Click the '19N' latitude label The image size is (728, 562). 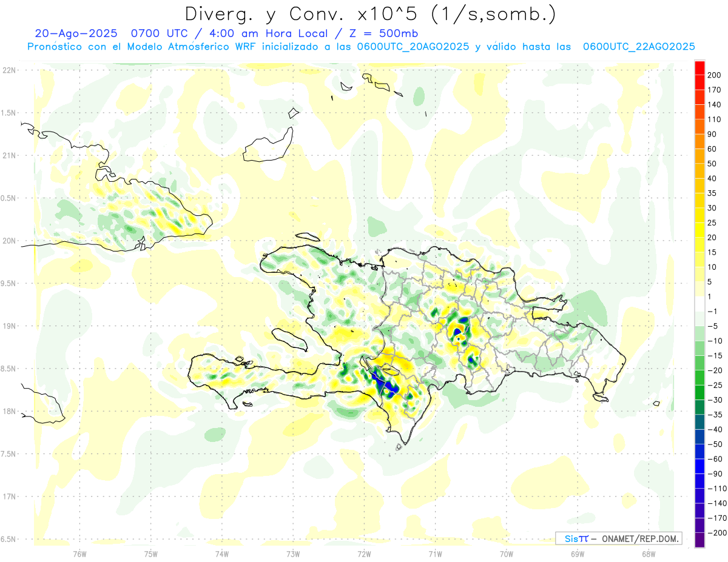click(x=8, y=326)
